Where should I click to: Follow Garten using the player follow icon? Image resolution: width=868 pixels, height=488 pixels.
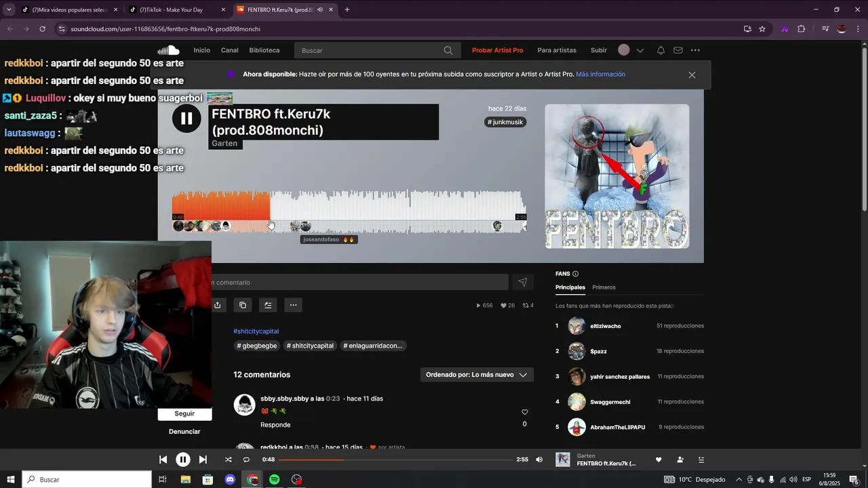680,460
